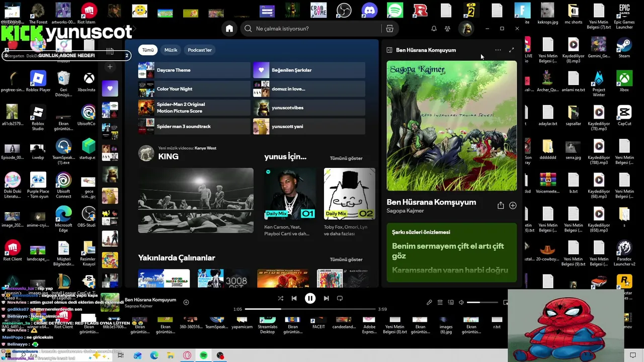Open Spider man 3 soundtrack tile
The height and width of the screenshot is (362, 644).
click(x=194, y=126)
